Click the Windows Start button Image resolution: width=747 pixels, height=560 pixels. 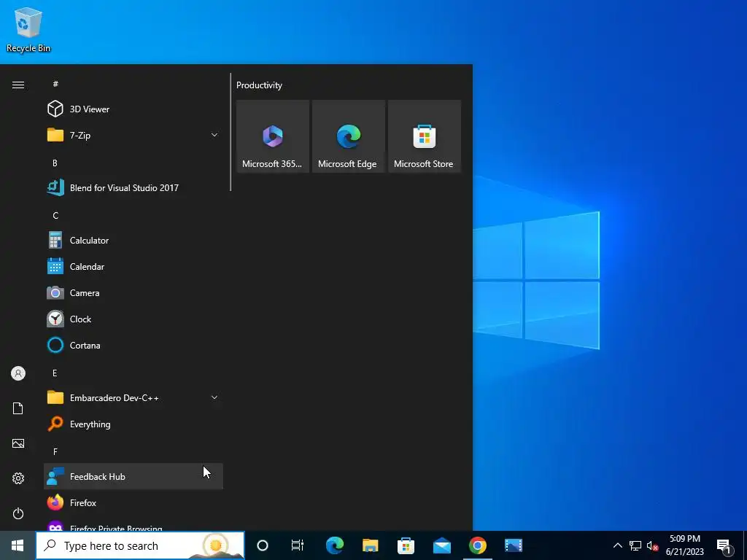[x=18, y=545]
